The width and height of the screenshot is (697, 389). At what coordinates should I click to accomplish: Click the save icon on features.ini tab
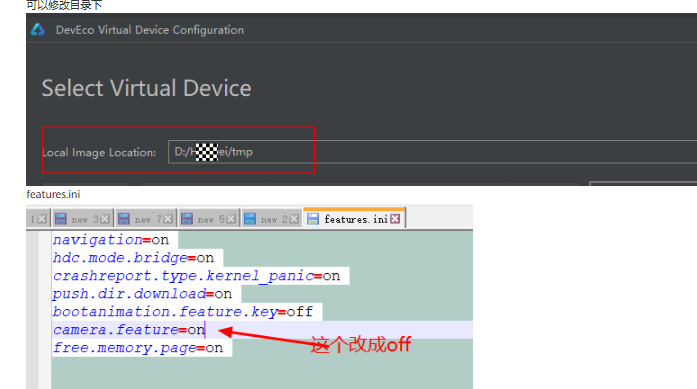click(x=313, y=219)
